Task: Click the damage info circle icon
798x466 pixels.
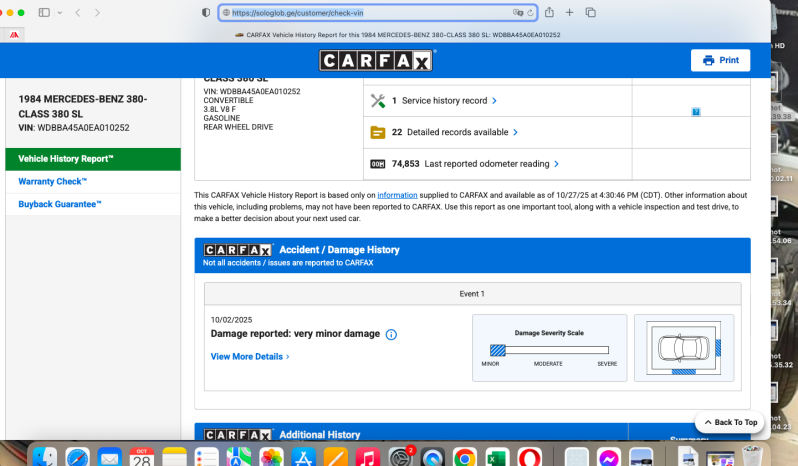Action: tap(391, 334)
